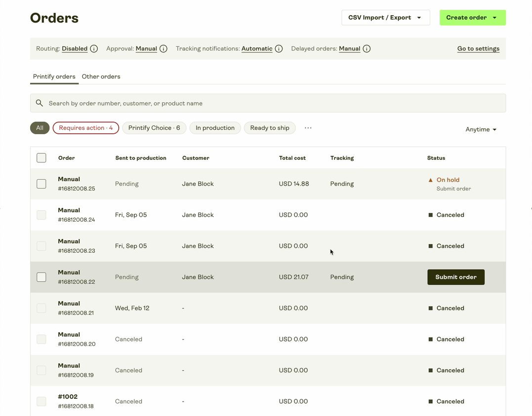Open the Anytime date filter dropdown

click(480, 129)
